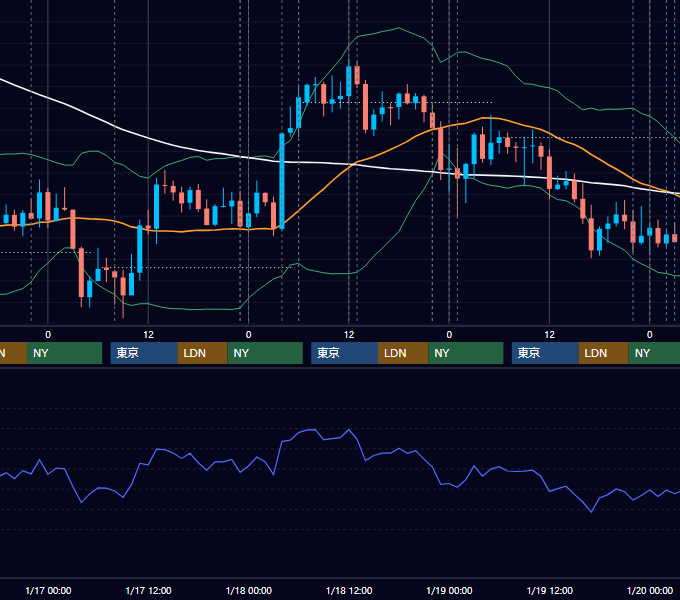Select the NY session block starting near 1/19 00:00

coord(466,353)
